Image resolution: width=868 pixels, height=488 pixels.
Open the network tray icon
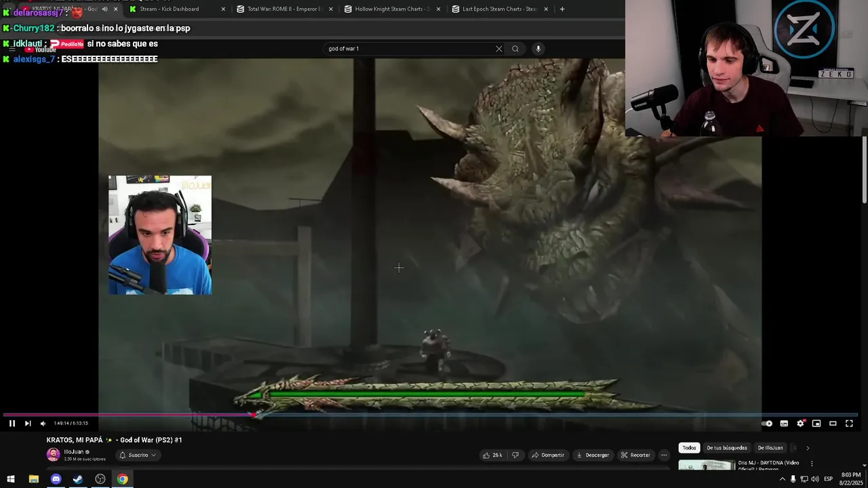[x=804, y=479]
